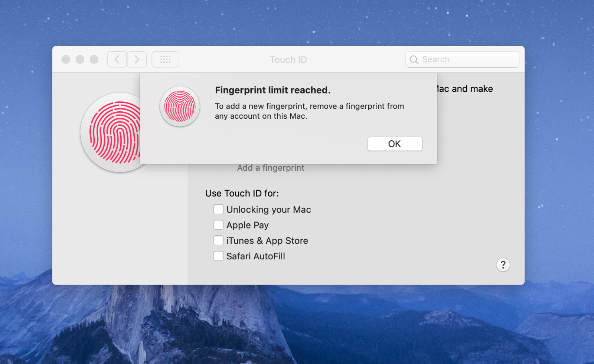The width and height of the screenshot is (594, 364).
Task: Click the alert message about removing a fingerprint
Action: coord(310,111)
